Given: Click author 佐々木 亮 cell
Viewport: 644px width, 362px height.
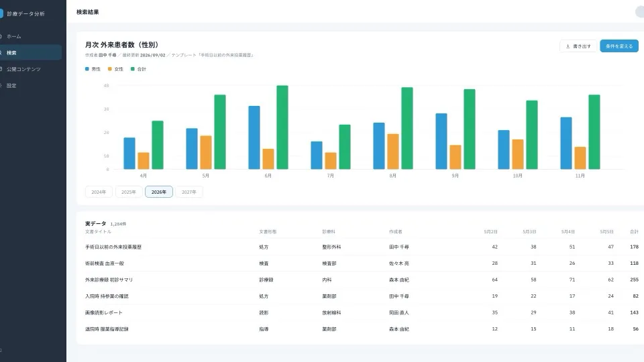Looking at the screenshot, I should [x=398, y=263].
